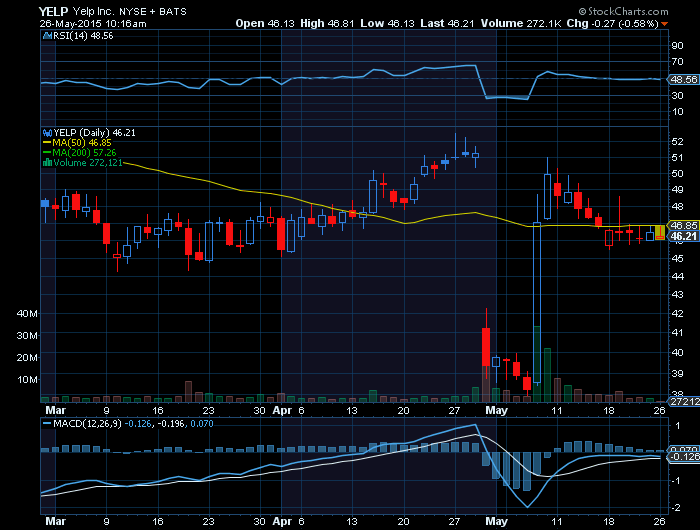Select the Volume 272,121 legend label
This screenshot has height=530, width=700.
pos(88,163)
